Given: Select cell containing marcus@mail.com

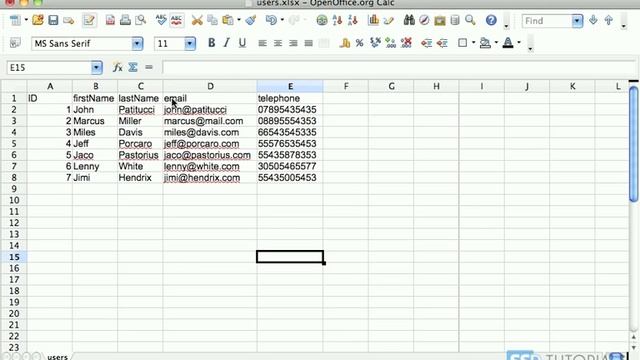Looking at the screenshot, I should pyautogui.click(x=210, y=121).
